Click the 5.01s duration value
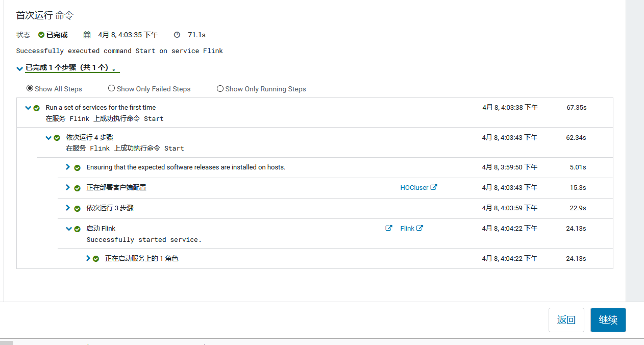Image resolution: width=644 pixels, height=345 pixels. [578, 167]
